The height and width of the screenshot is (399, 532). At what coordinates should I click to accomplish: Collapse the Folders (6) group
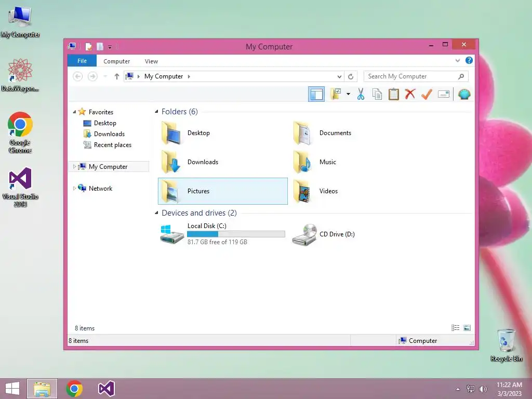click(156, 111)
